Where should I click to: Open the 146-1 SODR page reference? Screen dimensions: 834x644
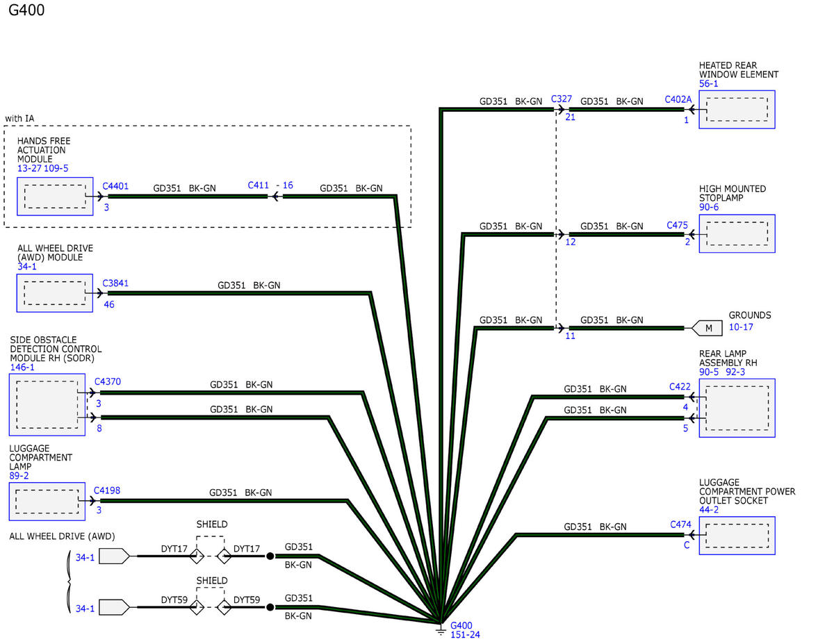point(22,367)
